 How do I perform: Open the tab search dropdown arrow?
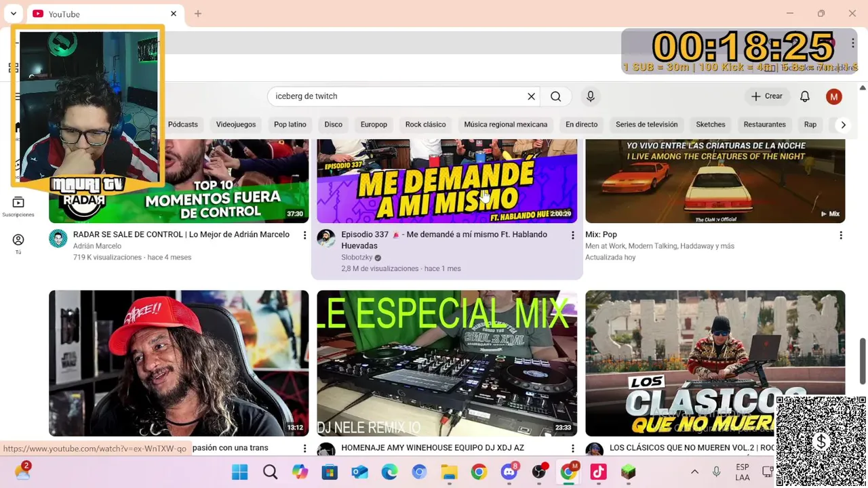coord(13,14)
